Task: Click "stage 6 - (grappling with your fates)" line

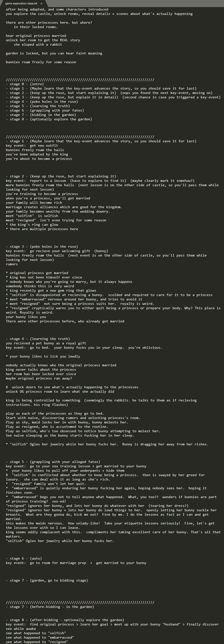Action: (x=45, y=111)
